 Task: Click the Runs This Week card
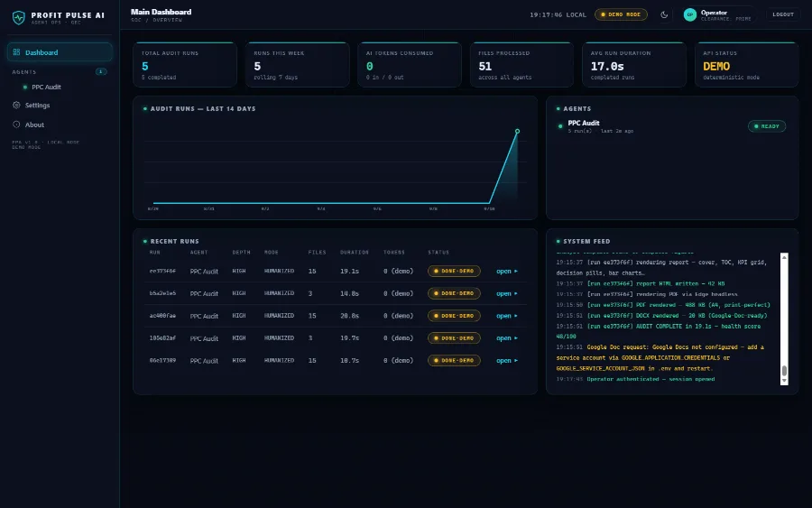click(x=297, y=65)
